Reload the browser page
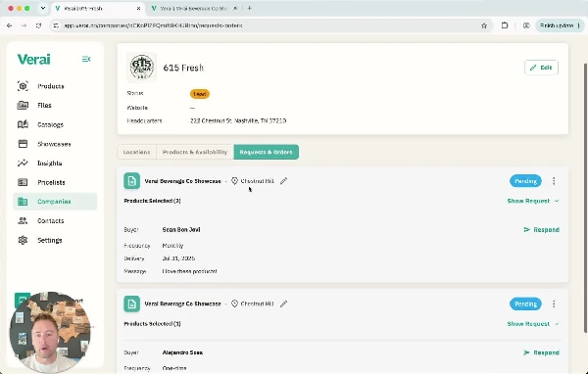 (38, 25)
